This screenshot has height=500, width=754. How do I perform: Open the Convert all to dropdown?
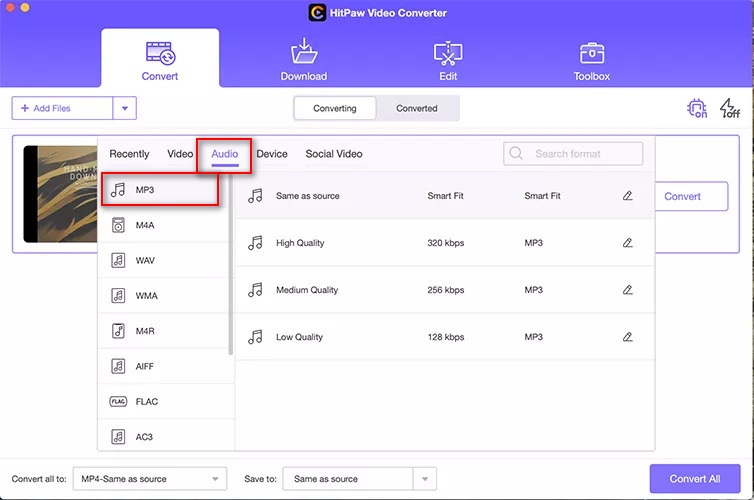pyautogui.click(x=150, y=479)
